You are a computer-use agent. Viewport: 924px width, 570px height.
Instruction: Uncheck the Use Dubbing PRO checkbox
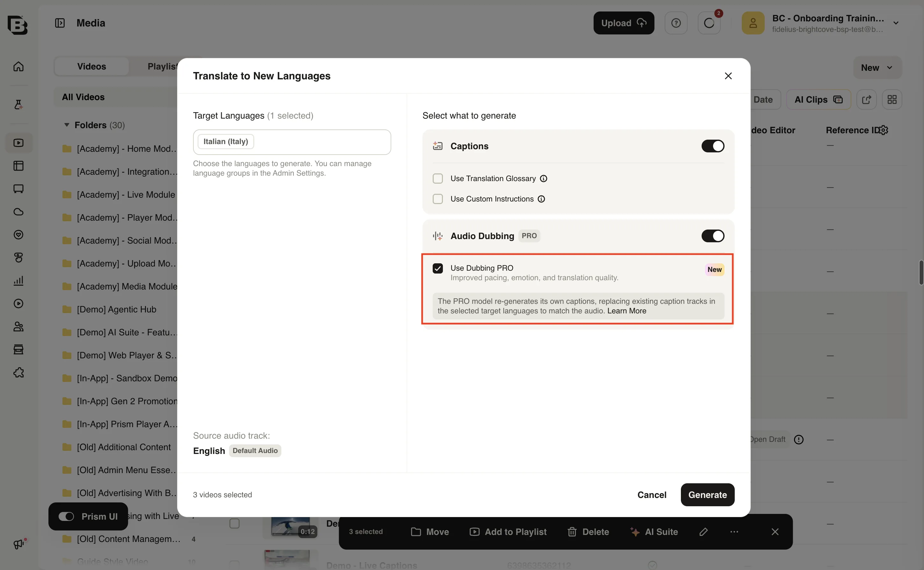tap(438, 268)
